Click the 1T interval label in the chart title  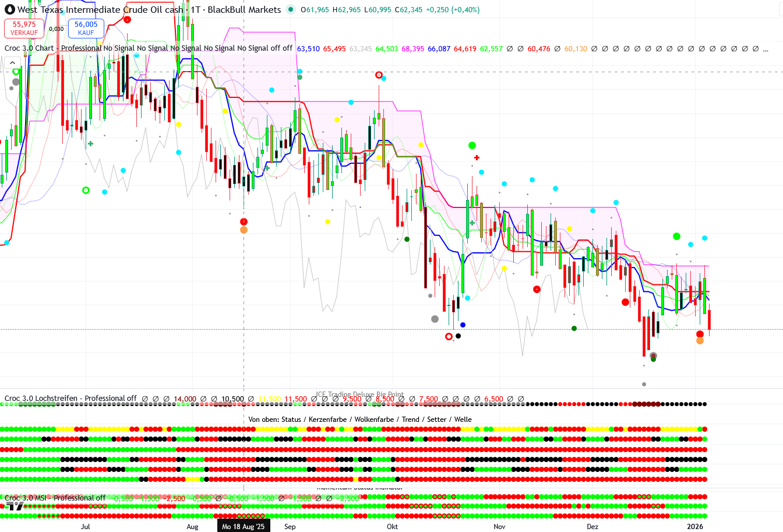195,9
